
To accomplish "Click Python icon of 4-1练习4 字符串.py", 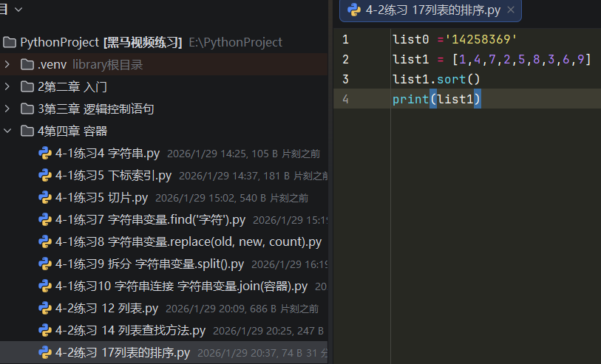I will point(45,153).
